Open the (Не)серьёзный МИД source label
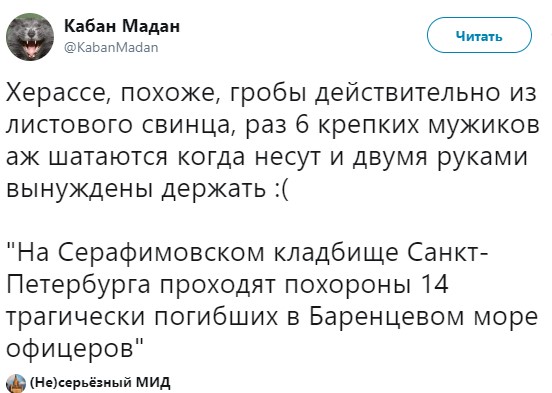Viewport: 552px width, 393px height. click(x=100, y=382)
